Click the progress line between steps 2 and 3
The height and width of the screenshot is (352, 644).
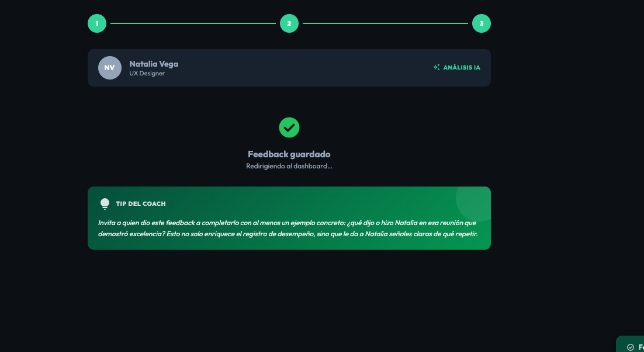tap(385, 23)
